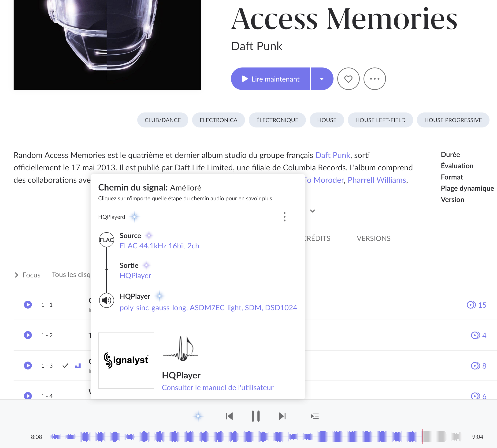Expand the Focus filter chevron
The height and width of the screenshot is (448, 497).
[x=16, y=275]
